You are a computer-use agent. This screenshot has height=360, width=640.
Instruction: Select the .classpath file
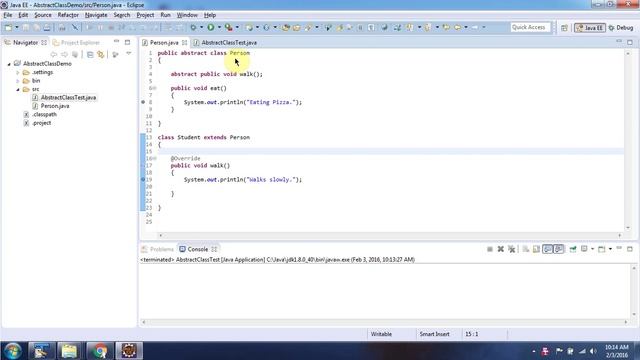click(x=44, y=114)
